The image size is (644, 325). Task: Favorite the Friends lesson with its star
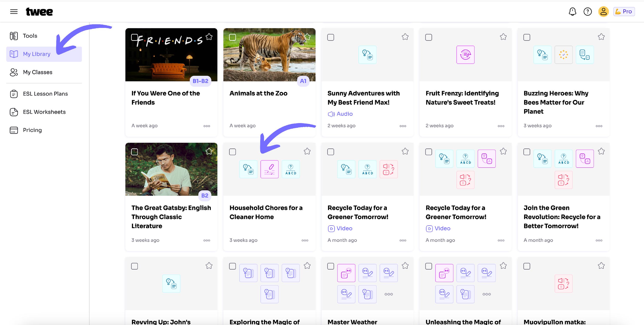pyautogui.click(x=209, y=37)
